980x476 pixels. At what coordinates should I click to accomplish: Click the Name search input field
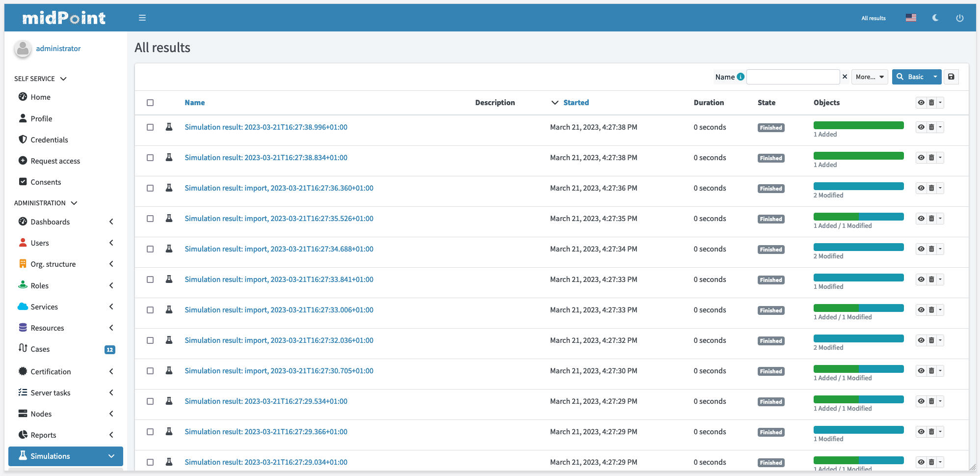(x=793, y=77)
